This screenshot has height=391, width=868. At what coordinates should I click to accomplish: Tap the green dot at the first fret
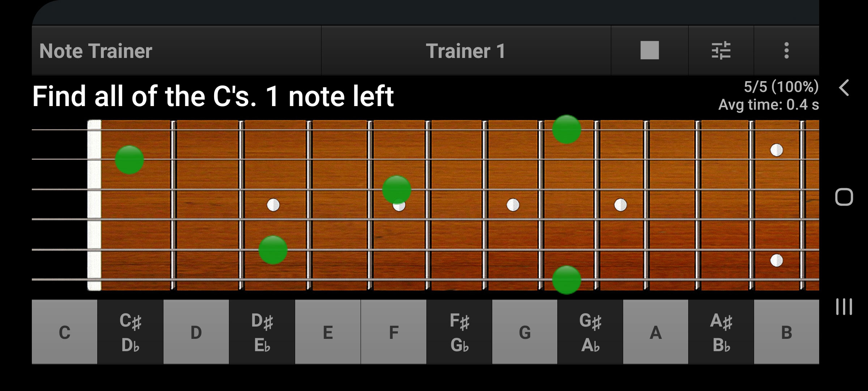pyautogui.click(x=129, y=160)
